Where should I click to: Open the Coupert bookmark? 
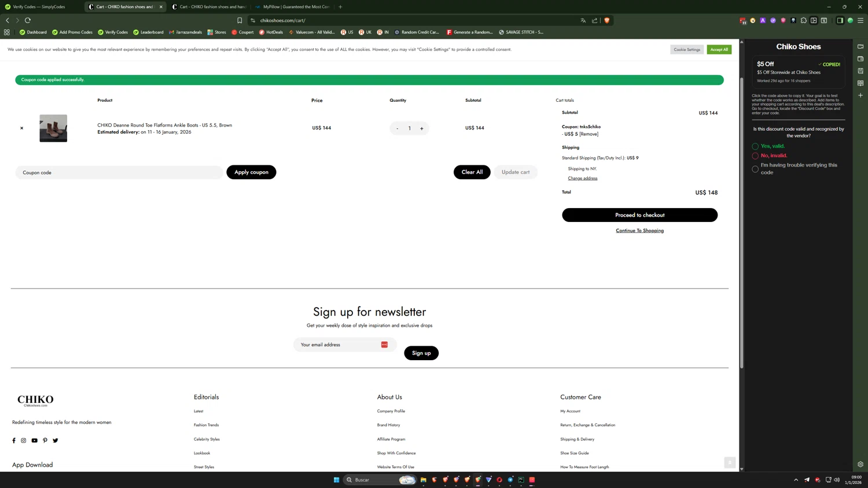click(x=242, y=32)
